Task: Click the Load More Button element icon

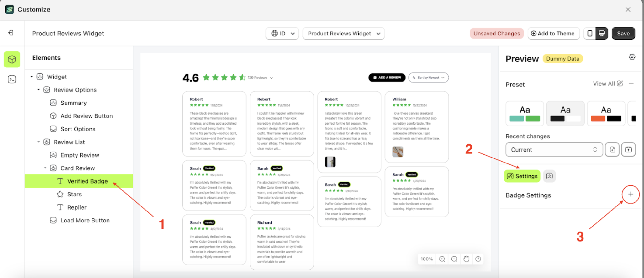Action: (53, 220)
